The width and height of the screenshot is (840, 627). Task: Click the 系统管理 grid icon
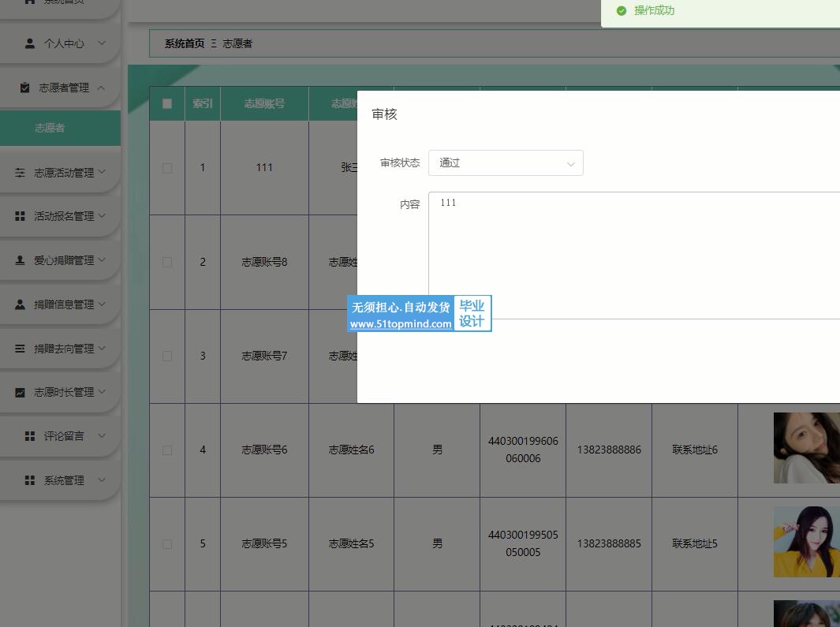30,480
